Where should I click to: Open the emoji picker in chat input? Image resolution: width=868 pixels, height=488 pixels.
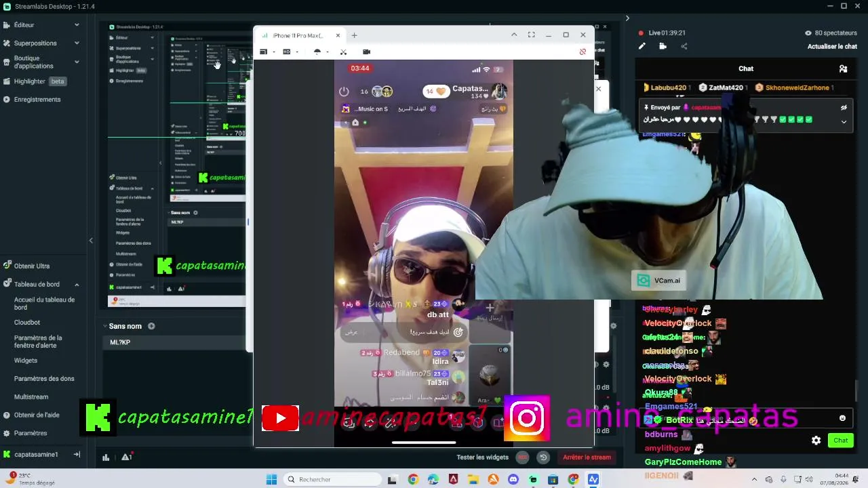click(x=843, y=418)
